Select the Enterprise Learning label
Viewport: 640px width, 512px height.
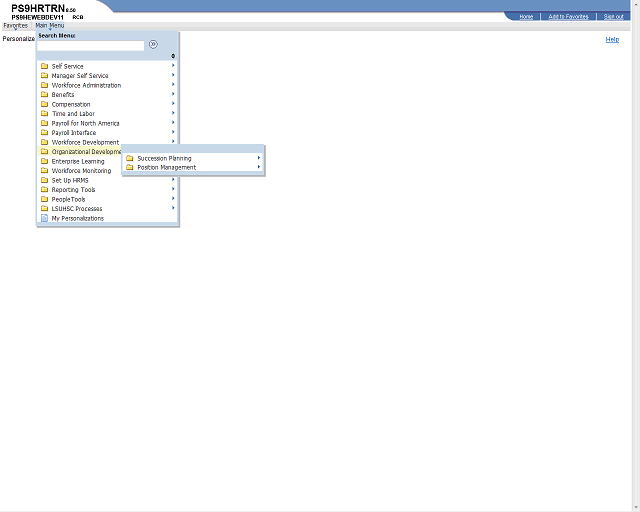tap(78, 161)
